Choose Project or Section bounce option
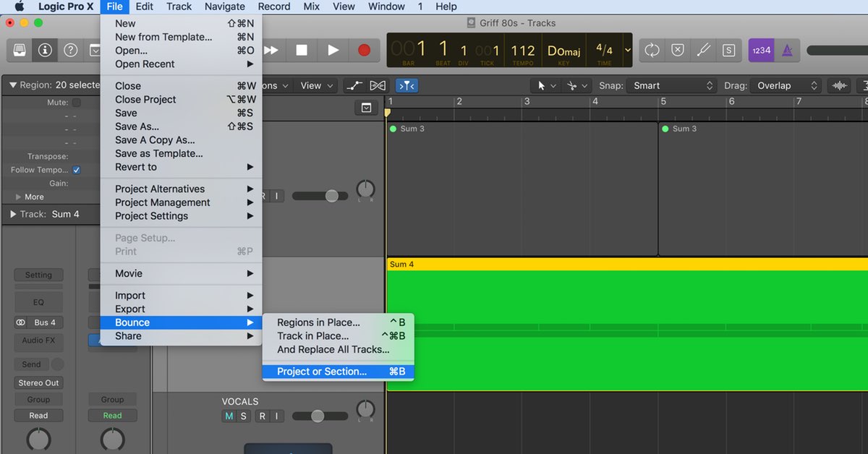The image size is (868, 454). coord(322,372)
